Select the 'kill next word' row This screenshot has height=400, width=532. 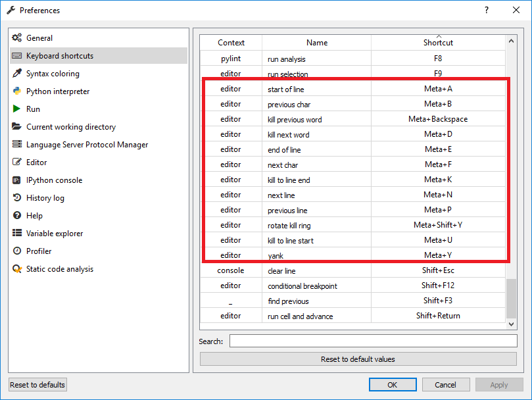point(352,134)
